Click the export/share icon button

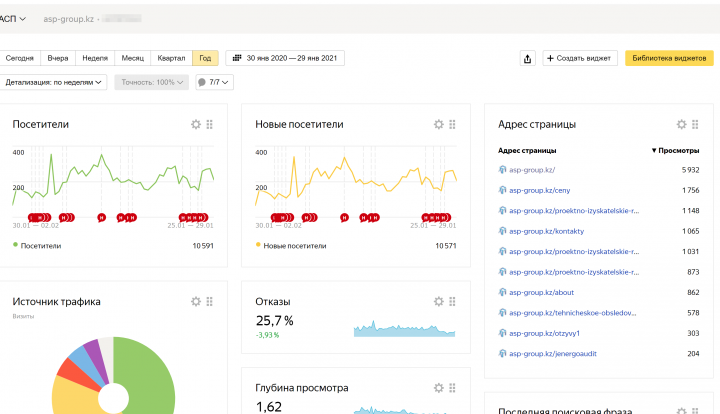527,58
